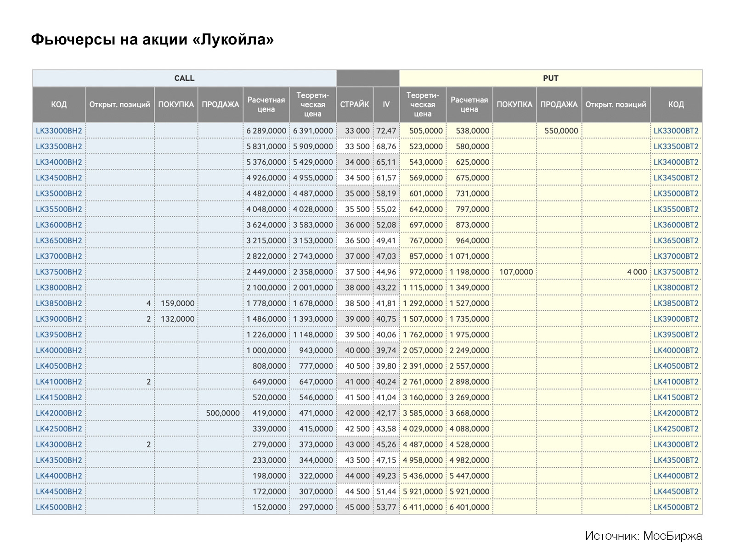Select put theoretical price 505,0000
Viewport: 735px width, 560px height.
point(426,131)
